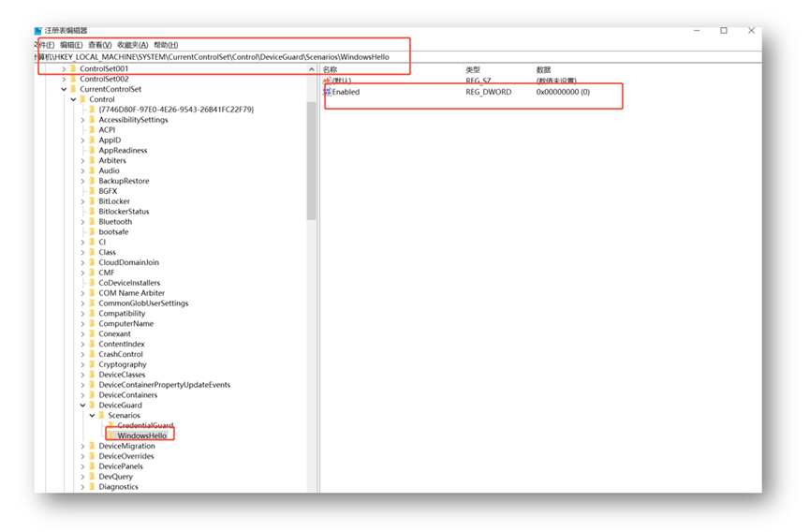This screenshot has height=532, width=810.
Task: Select the AppReadiness key
Action: [123, 150]
